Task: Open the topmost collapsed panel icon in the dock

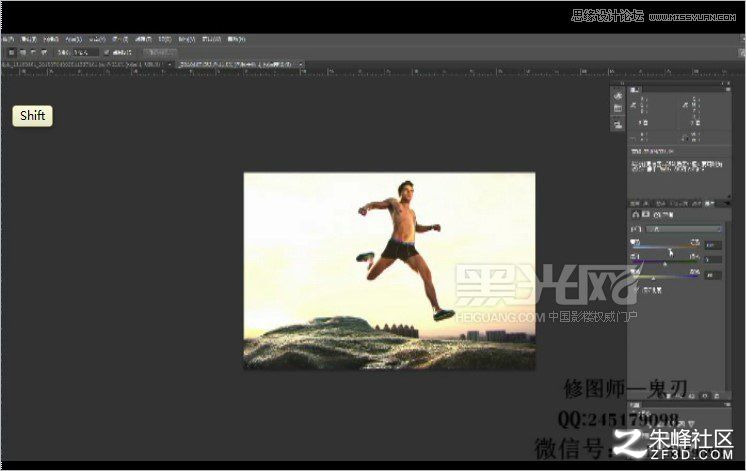Action: (618, 96)
